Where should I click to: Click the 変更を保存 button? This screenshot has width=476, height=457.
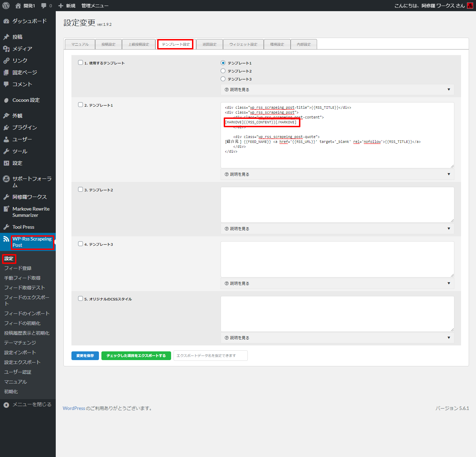[85, 356]
